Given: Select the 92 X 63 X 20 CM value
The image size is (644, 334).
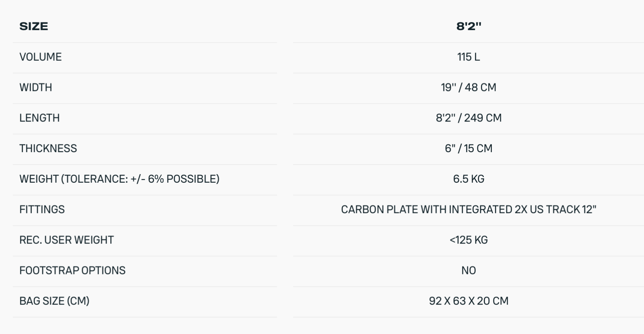Looking at the screenshot, I should point(469,301).
